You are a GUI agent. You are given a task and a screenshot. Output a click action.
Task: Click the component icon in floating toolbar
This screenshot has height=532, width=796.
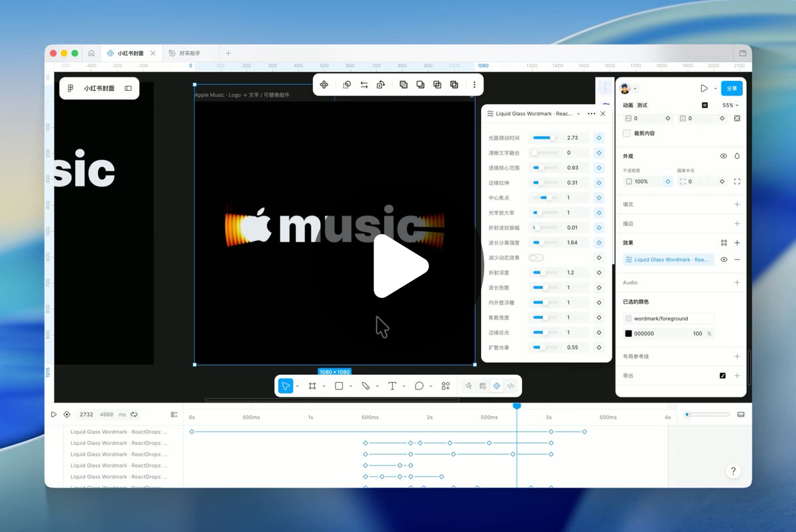point(324,85)
